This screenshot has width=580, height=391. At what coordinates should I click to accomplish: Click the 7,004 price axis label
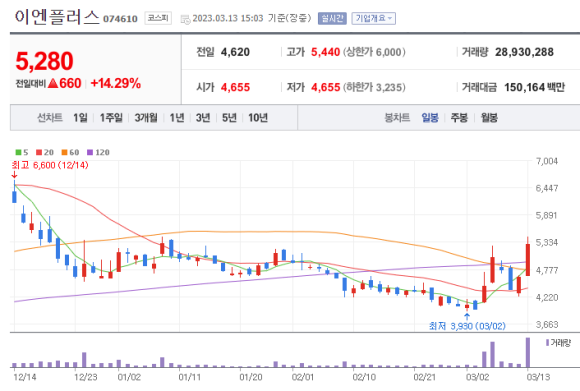(x=547, y=161)
